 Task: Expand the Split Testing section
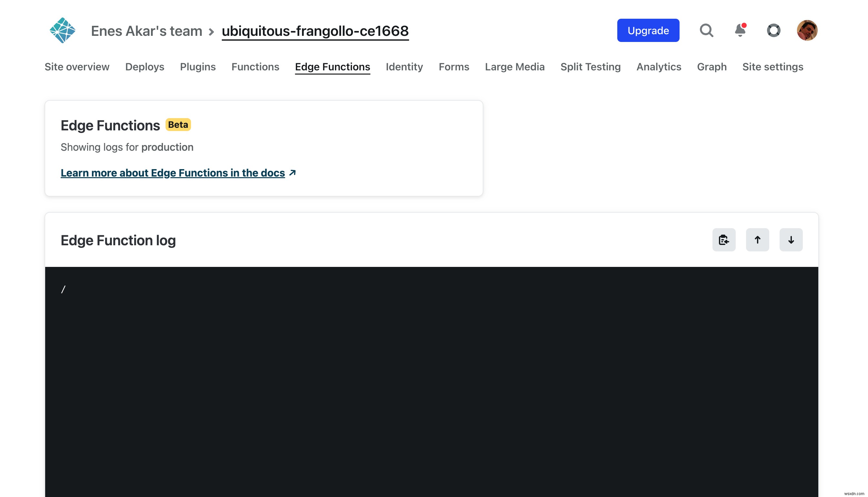591,66
